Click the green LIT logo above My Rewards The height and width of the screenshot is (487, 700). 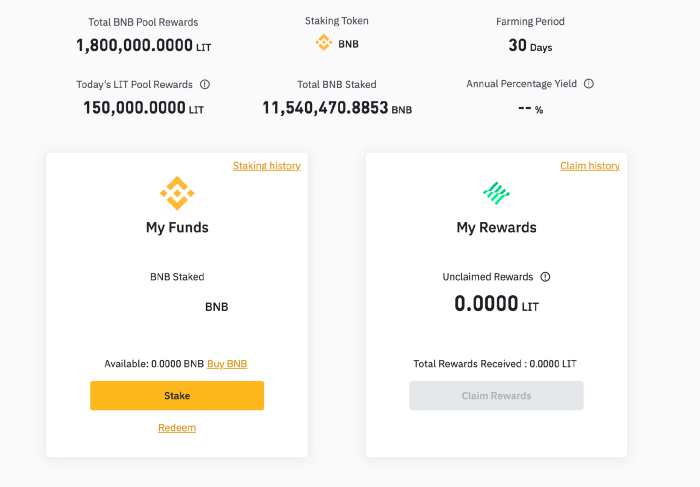(496, 193)
